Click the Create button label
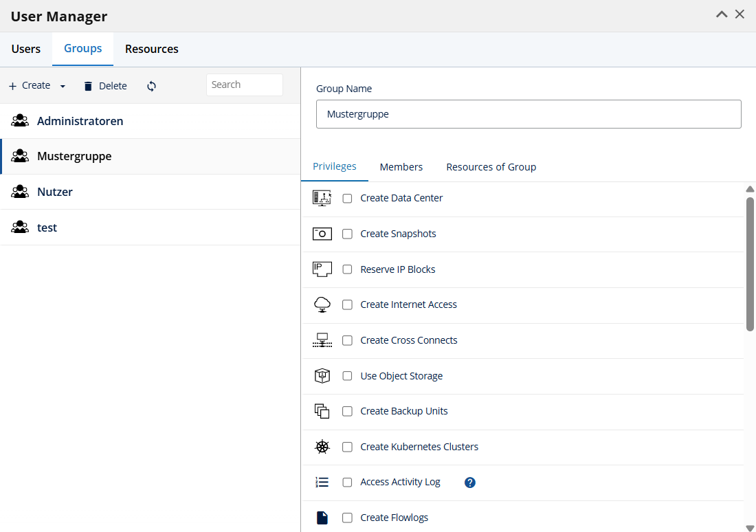 tap(36, 85)
